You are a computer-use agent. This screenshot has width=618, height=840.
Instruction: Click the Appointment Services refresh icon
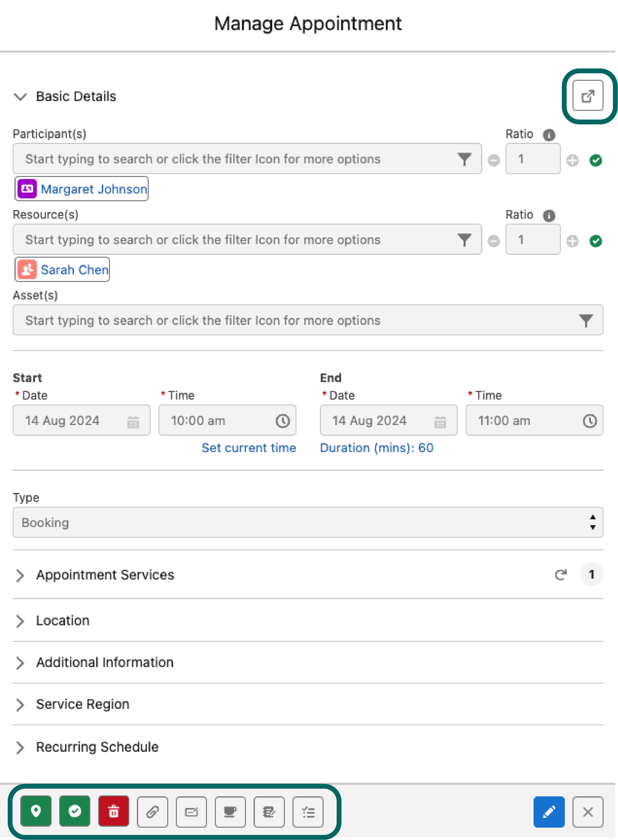click(560, 574)
